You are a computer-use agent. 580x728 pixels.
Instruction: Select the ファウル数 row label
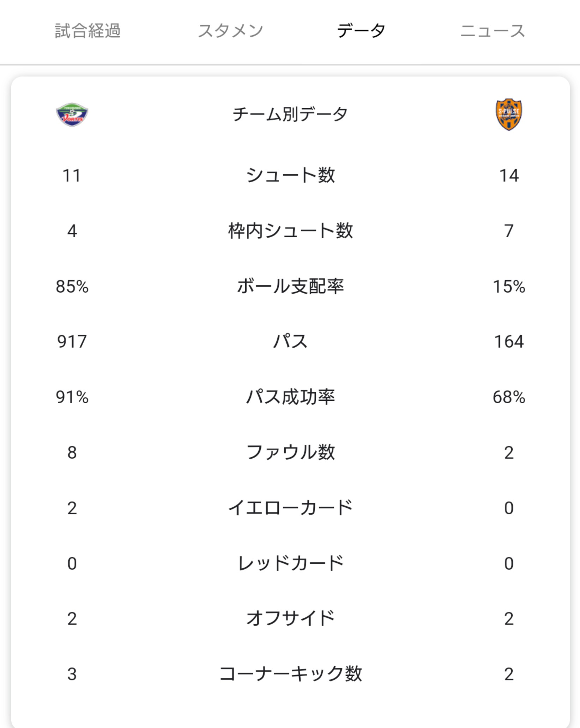(x=290, y=452)
